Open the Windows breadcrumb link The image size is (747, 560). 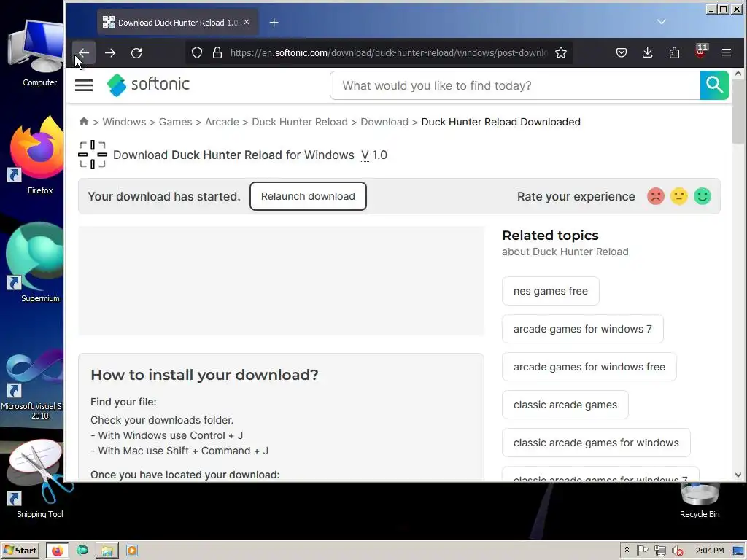click(124, 122)
